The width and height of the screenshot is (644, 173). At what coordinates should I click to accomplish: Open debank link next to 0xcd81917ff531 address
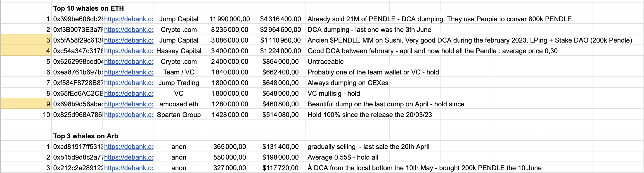(128, 147)
